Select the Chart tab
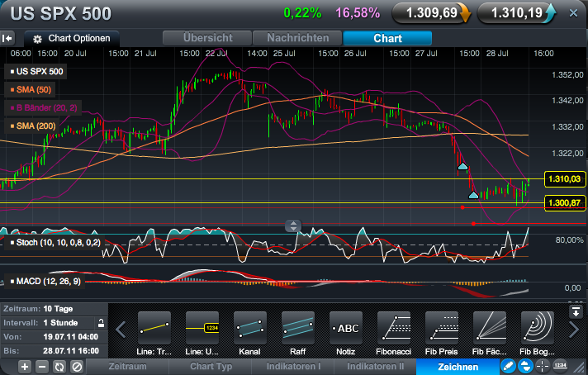 (387, 38)
